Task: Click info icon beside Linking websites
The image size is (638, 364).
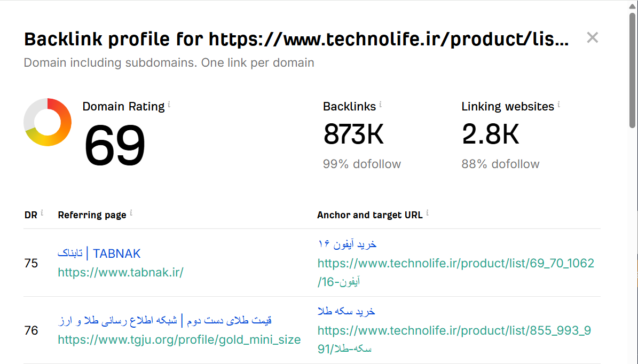Action: [558, 105]
